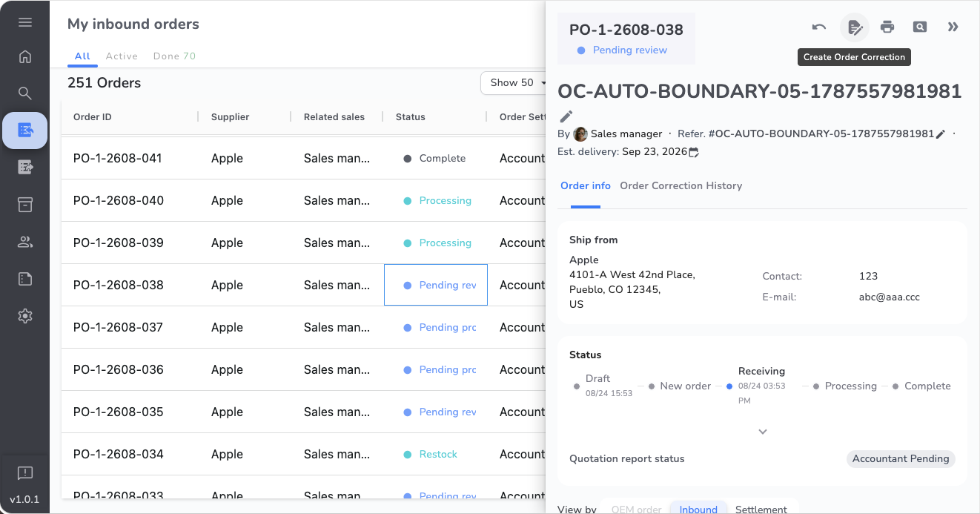Click Complete status of PO-1-2608-041
Viewport: 980px width, 514px height.
(x=434, y=159)
